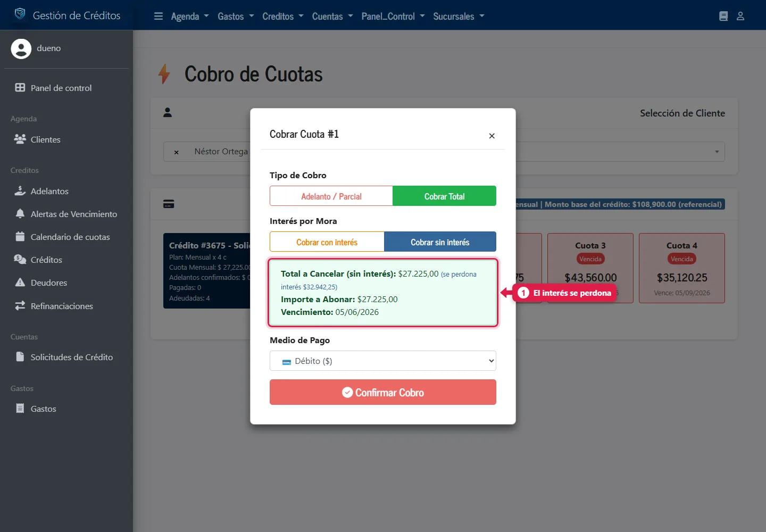766x532 pixels.
Task: Click the shield logo next to Gestión de Créditos
Action: (20, 14)
